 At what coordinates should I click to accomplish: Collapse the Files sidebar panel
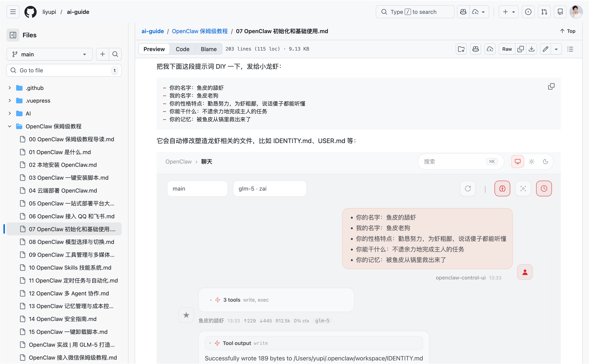(x=13, y=35)
